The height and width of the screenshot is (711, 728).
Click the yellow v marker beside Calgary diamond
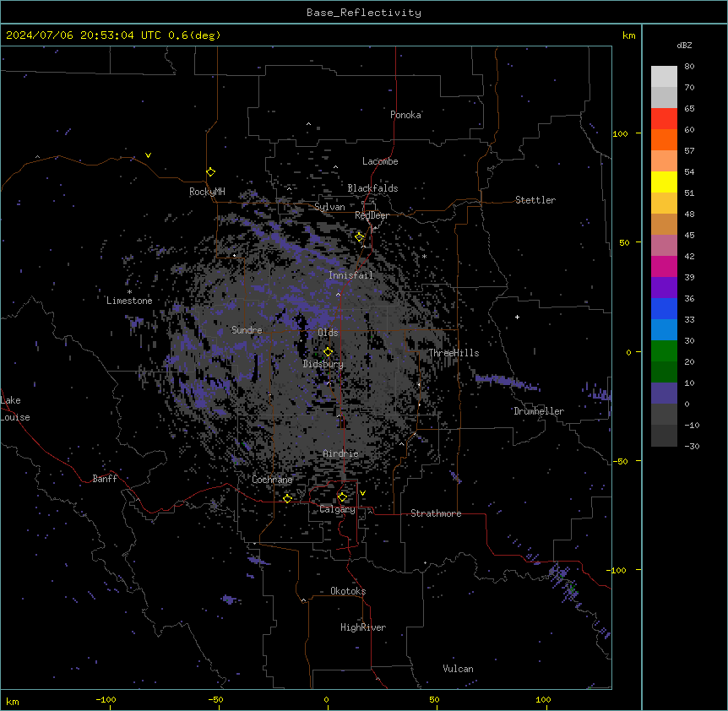pos(362,493)
